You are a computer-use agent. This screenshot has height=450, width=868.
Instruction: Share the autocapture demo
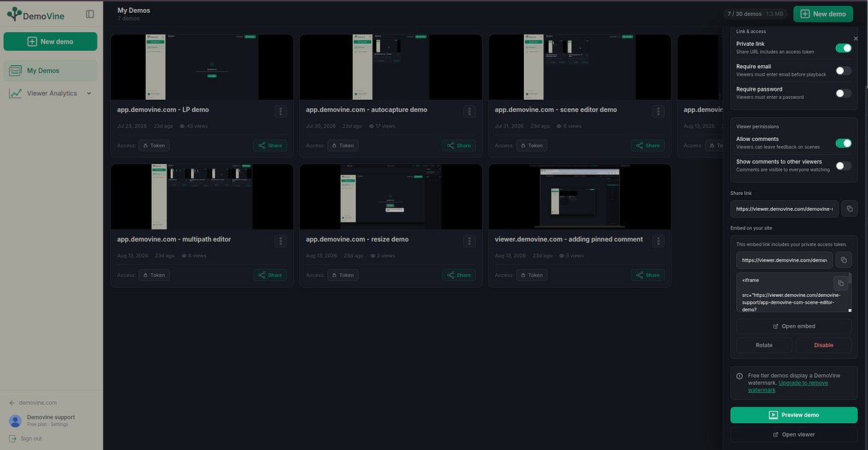click(x=459, y=145)
